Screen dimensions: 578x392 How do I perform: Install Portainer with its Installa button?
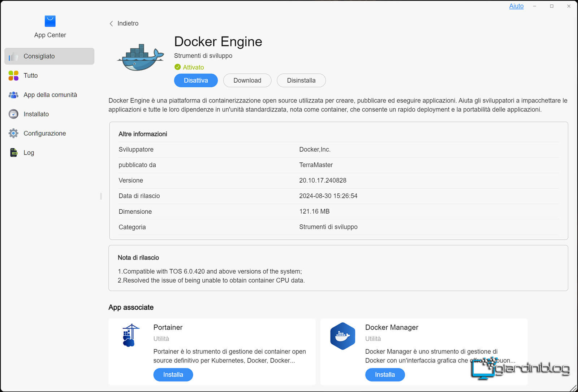173,375
